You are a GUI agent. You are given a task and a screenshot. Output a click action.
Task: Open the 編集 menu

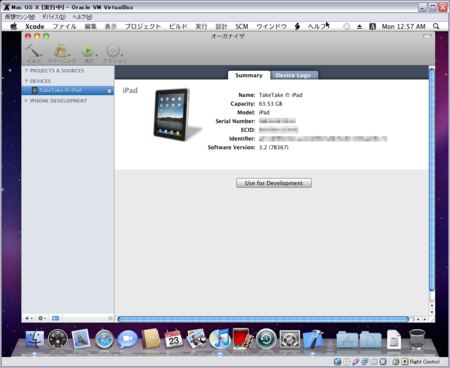coord(90,27)
